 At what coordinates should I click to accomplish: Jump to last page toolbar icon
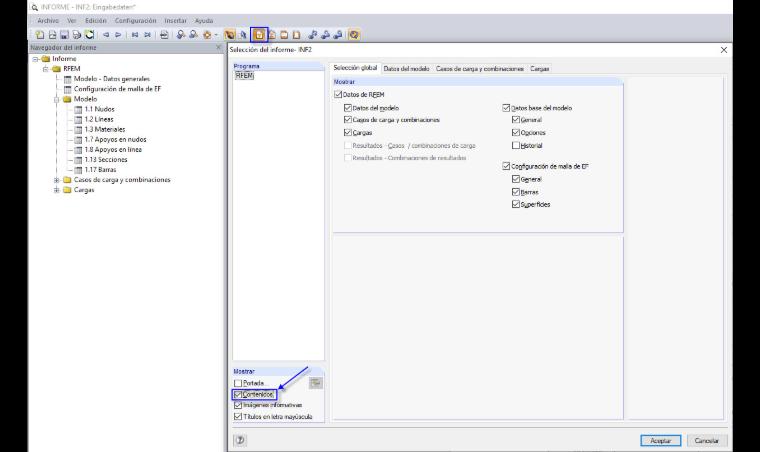(147, 35)
